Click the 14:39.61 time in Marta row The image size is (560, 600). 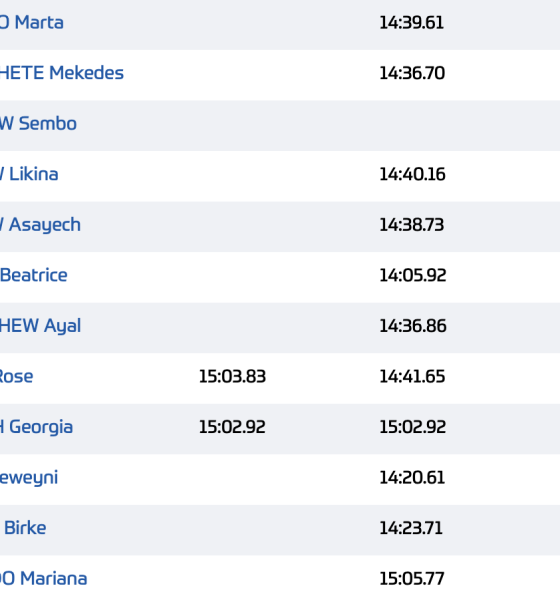click(x=411, y=23)
